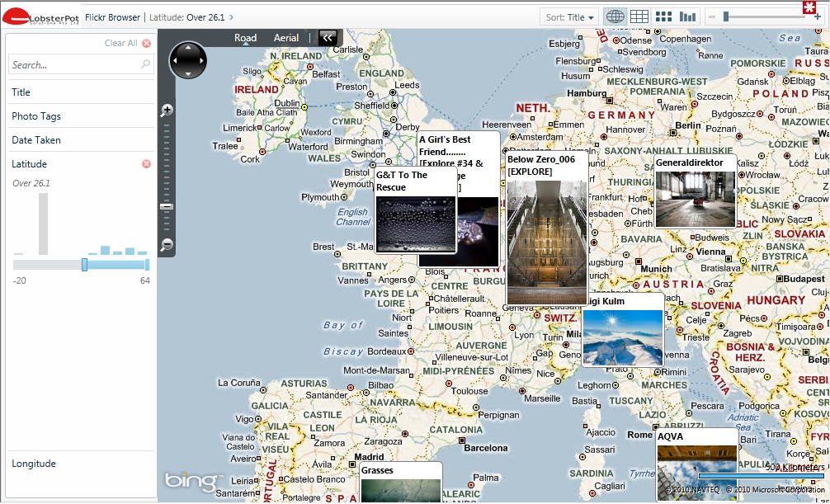Pan the map left with the arrow
Viewport: 830px width, 504px height.
175,61
